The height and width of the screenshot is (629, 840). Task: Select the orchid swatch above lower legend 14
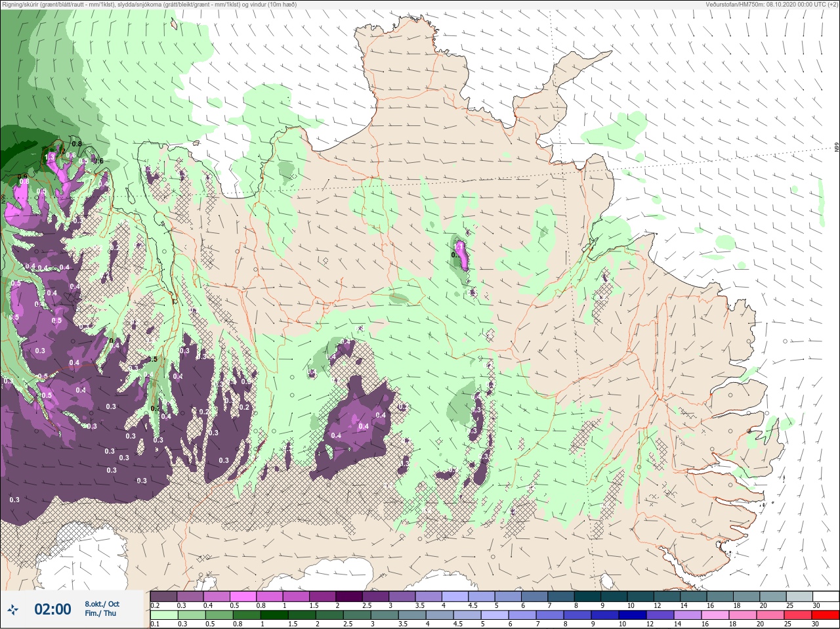(x=687, y=615)
